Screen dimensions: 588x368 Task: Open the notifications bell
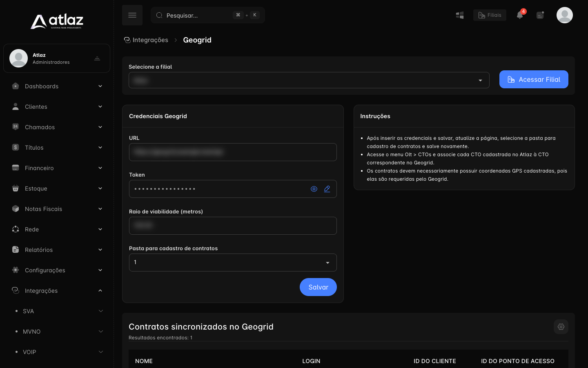tap(520, 15)
